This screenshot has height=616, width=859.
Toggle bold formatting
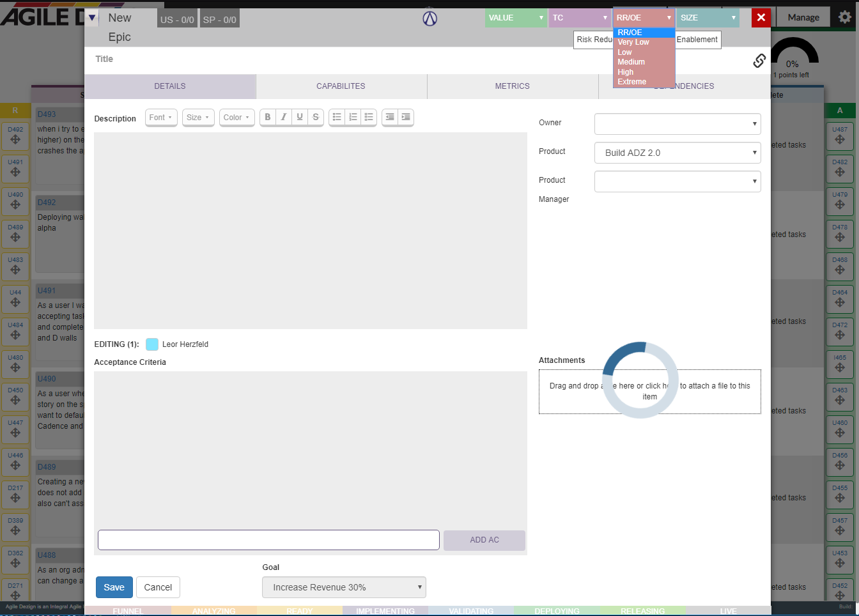point(268,117)
